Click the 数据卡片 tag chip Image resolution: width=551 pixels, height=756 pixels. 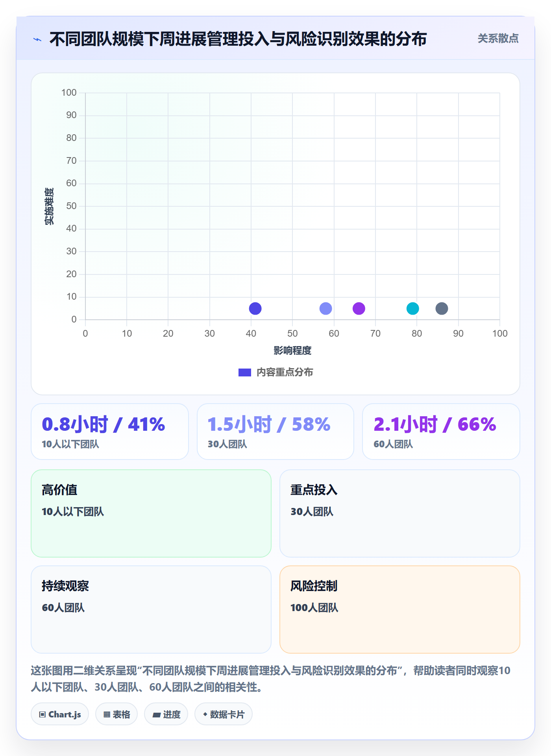click(x=224, y=714)
